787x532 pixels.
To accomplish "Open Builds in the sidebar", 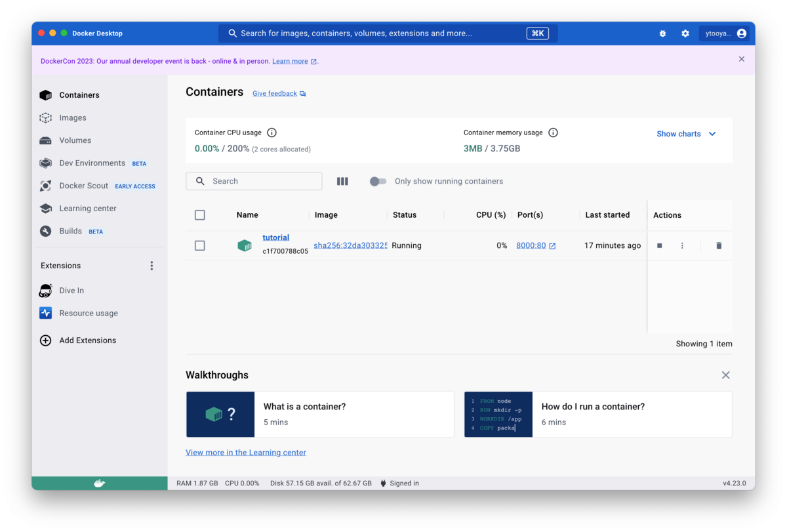I will point(70,231).
